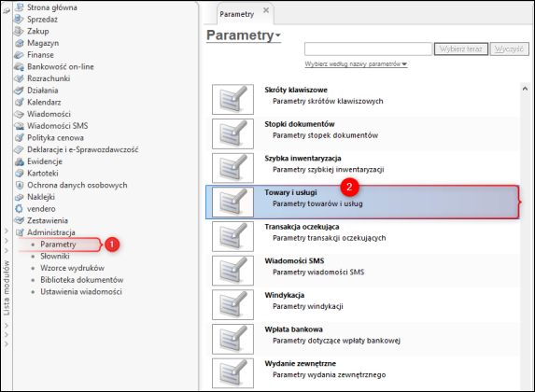The height and width of the screenshot is (392, 535).
Task: Click the vendero module icon
Action: coord(19,209)
